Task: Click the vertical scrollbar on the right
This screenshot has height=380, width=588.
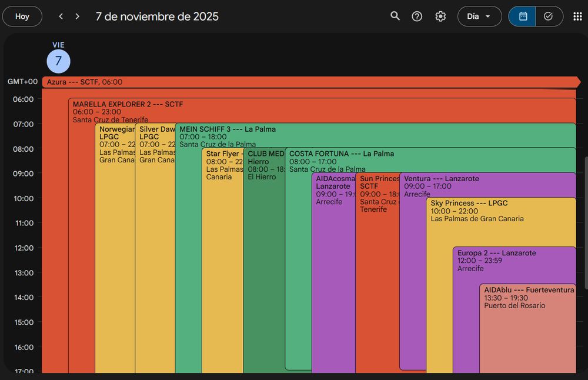Action: pos(586,223)
